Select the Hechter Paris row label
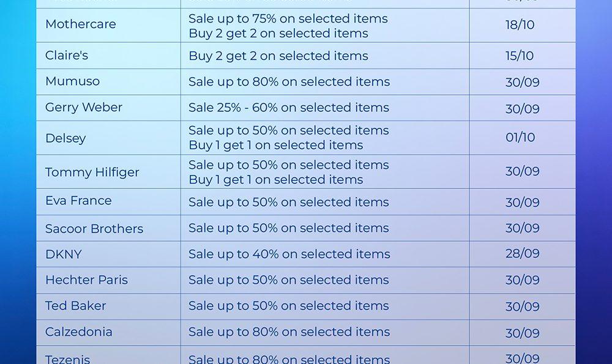This screenshot has height=364, width=612. coord(86,280)
